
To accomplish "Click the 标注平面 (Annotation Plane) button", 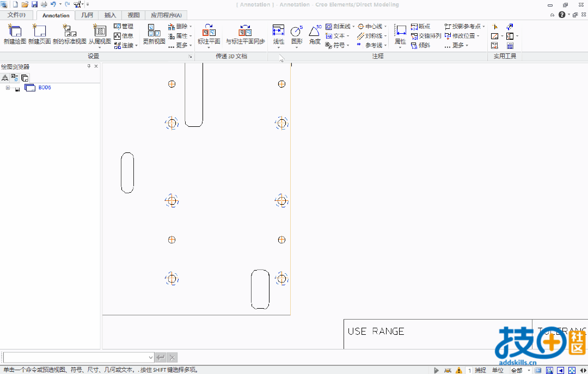I will pos(209,34).
